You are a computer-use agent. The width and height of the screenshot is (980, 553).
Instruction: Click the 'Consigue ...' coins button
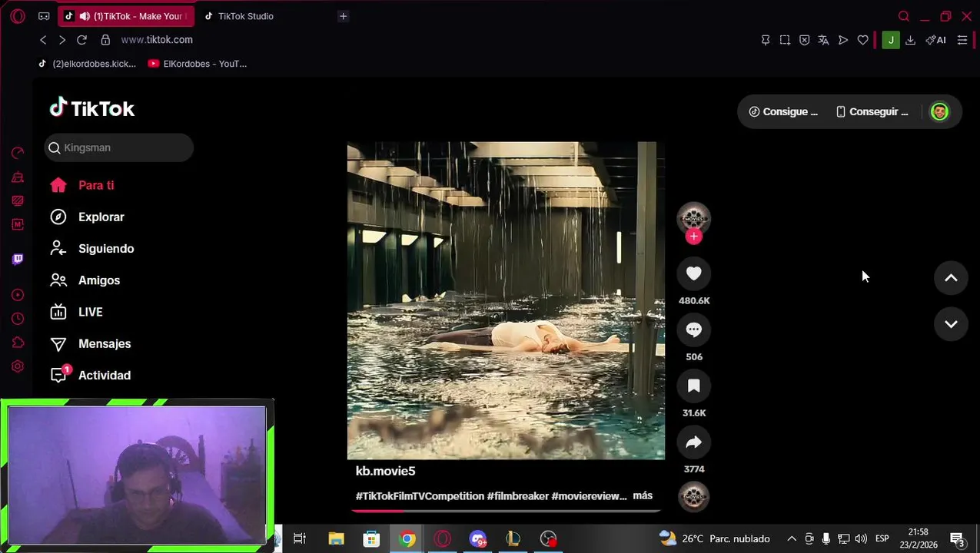[x=783, y=111]
